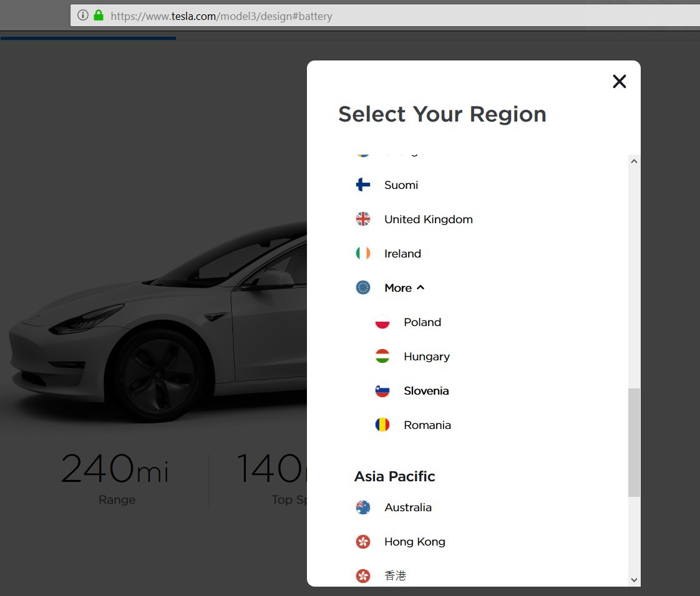Collapse the More regions list

(398, 288)
